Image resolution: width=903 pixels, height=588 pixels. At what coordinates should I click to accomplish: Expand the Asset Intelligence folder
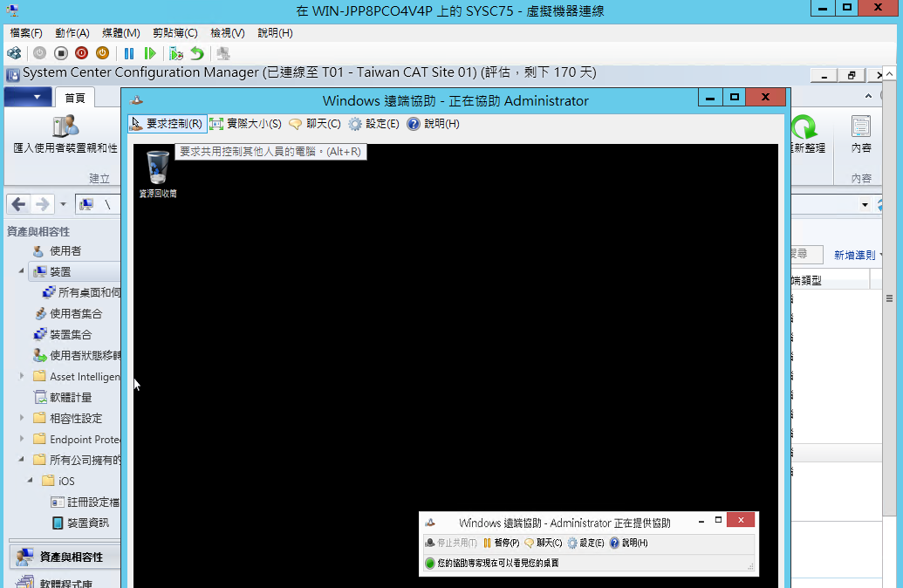click(21, 376)
